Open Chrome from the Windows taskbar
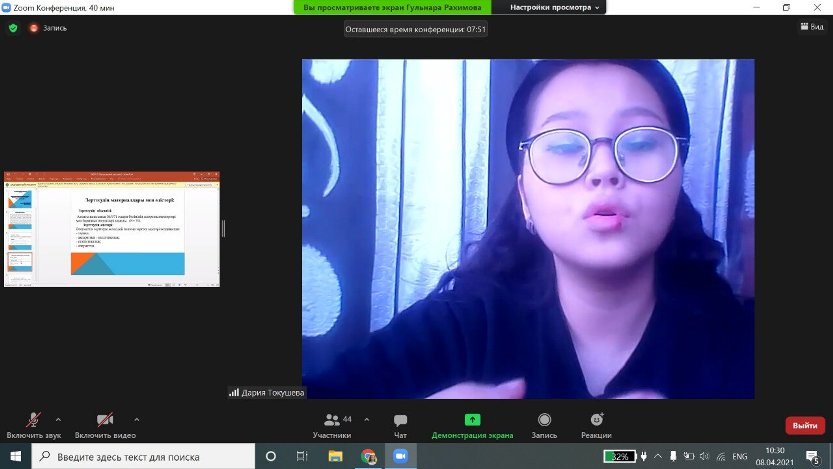Viewport: 833px width, 469px height. 368,456
